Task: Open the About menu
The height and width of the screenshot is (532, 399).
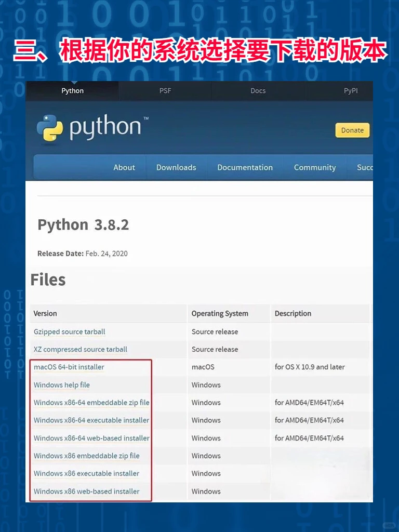Action: coord(124,167)
